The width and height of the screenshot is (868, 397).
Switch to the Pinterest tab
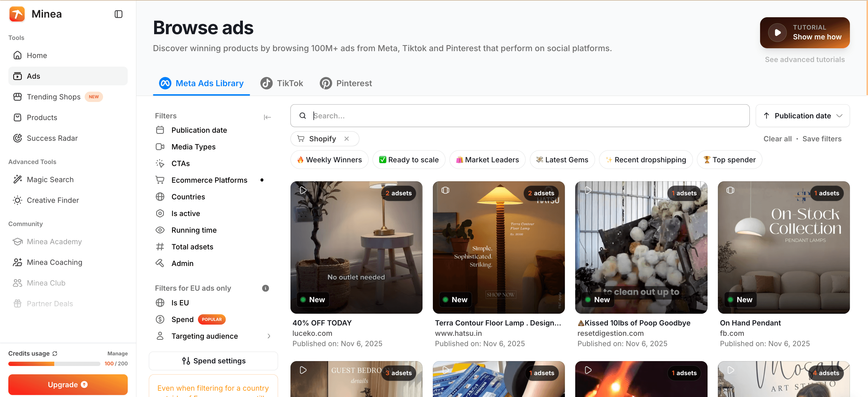346,83
